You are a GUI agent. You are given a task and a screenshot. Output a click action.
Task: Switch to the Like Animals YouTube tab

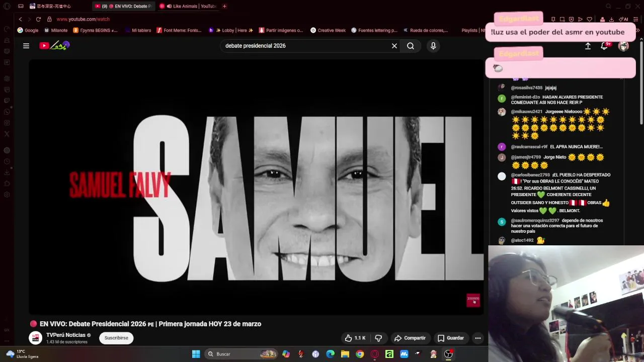188,6
